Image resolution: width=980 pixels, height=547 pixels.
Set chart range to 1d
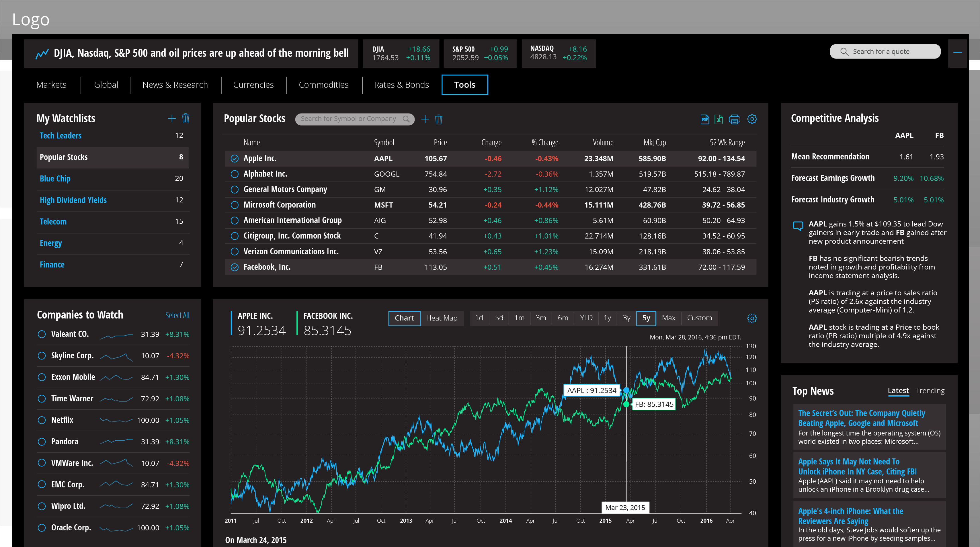click(x=479, y=318)
